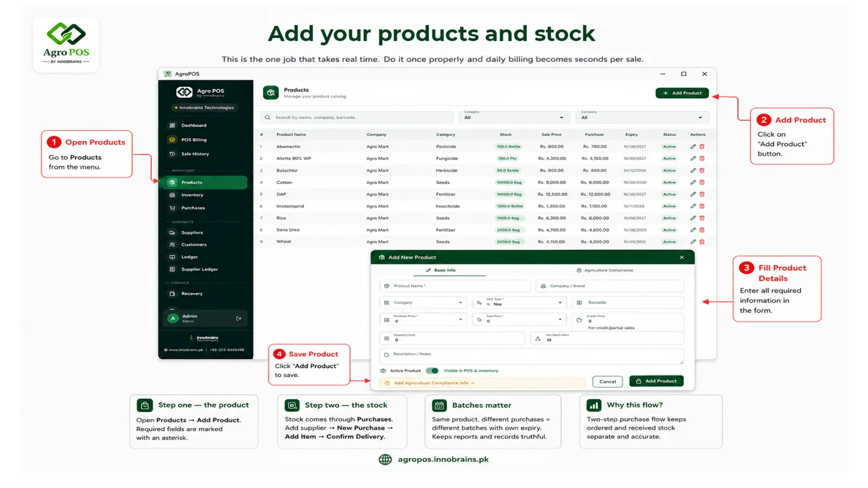This screenshot has height=488, width=868.
Task: Edit the DAP product row
Action: pos(693,194)
